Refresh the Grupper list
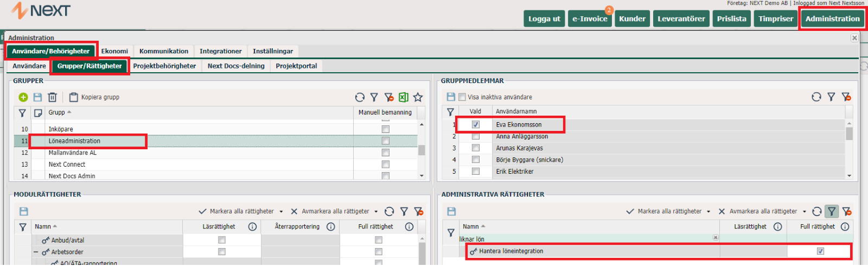Image resolution: width=868 pixels, height=266 pixels. pyautogui.click(x=360, y=97)
